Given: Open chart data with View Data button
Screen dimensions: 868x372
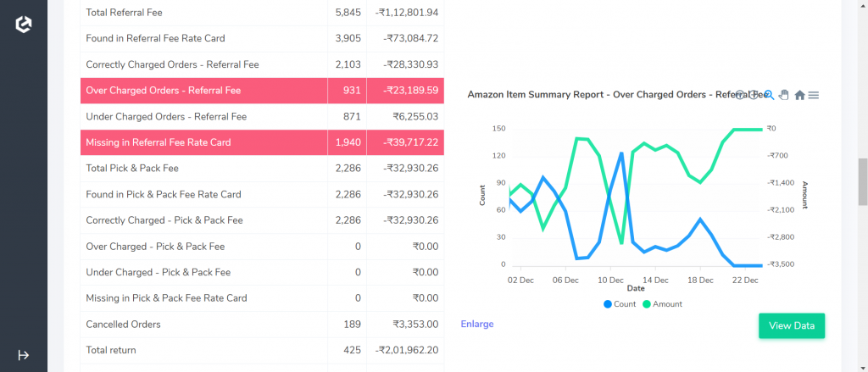Looking at the screenshot, I should pos(792,325).
